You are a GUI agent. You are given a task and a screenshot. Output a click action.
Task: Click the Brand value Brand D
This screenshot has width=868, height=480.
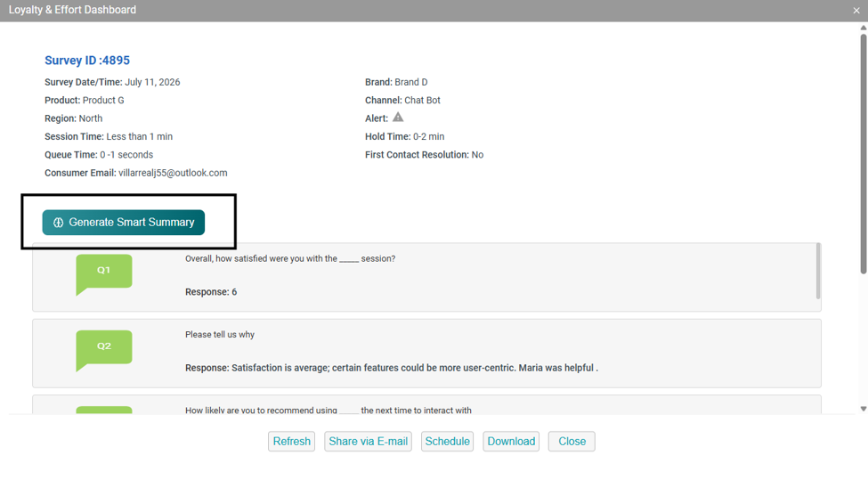(410, 82)
